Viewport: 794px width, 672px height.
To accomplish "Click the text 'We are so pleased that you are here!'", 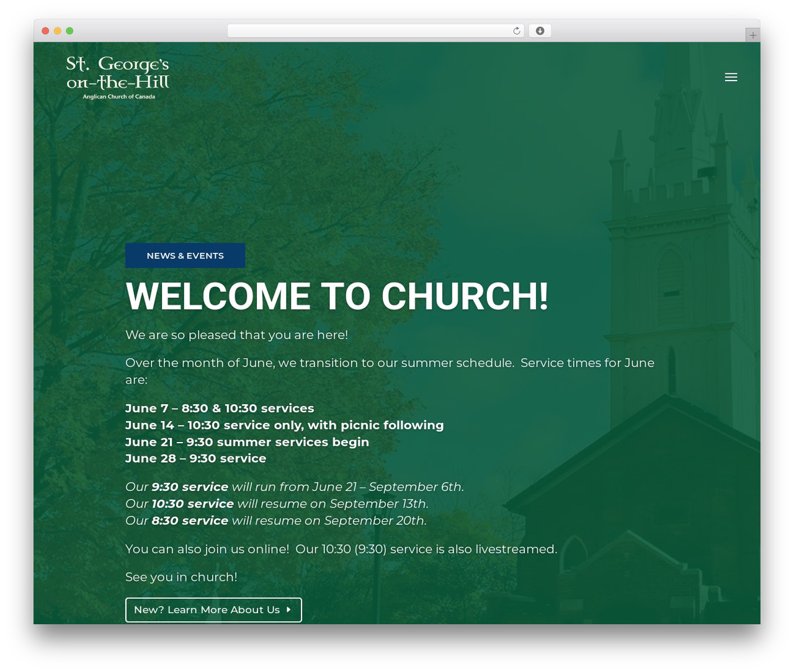I will (x=236, y=335).
